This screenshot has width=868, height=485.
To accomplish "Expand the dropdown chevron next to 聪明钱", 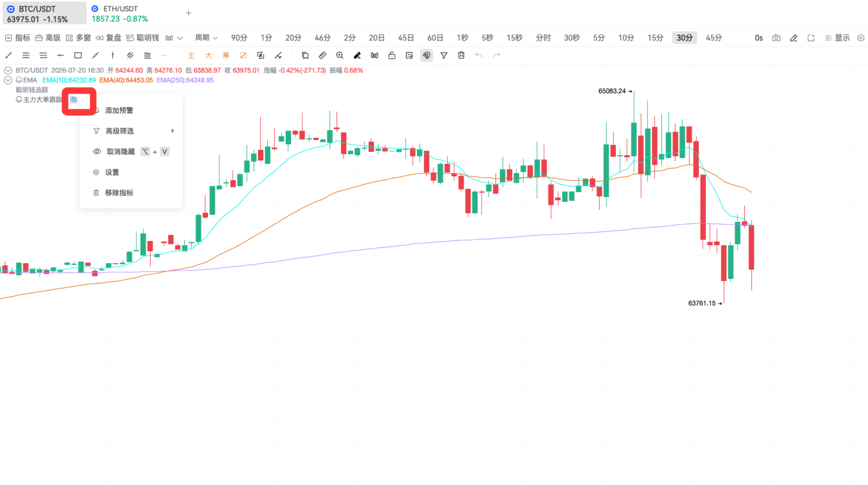I will pyautogui.click(x=180, y=38).
